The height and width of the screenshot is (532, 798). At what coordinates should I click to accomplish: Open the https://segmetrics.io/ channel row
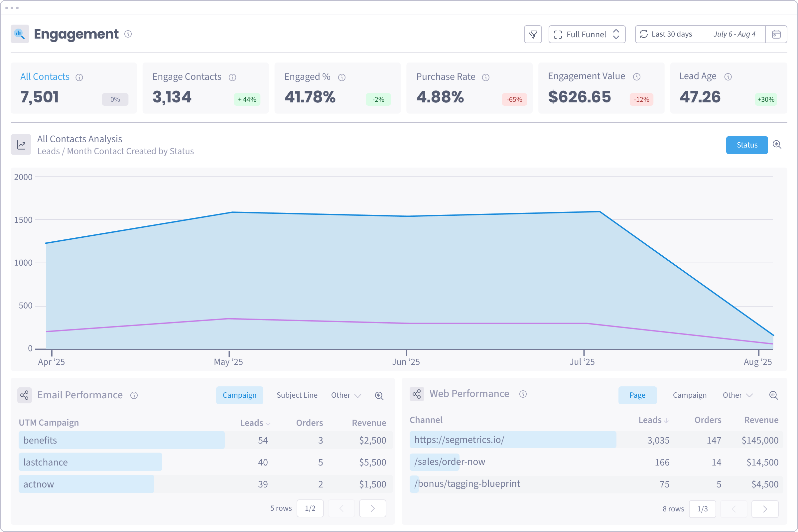(459, 440)
